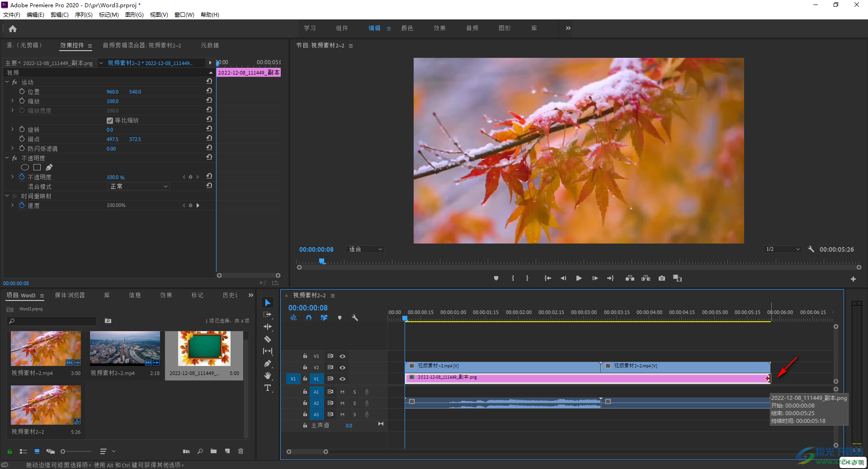The image size is (868, 469).
Task: Collapse the Opacity effect group
Action: [x=7, y=158]
